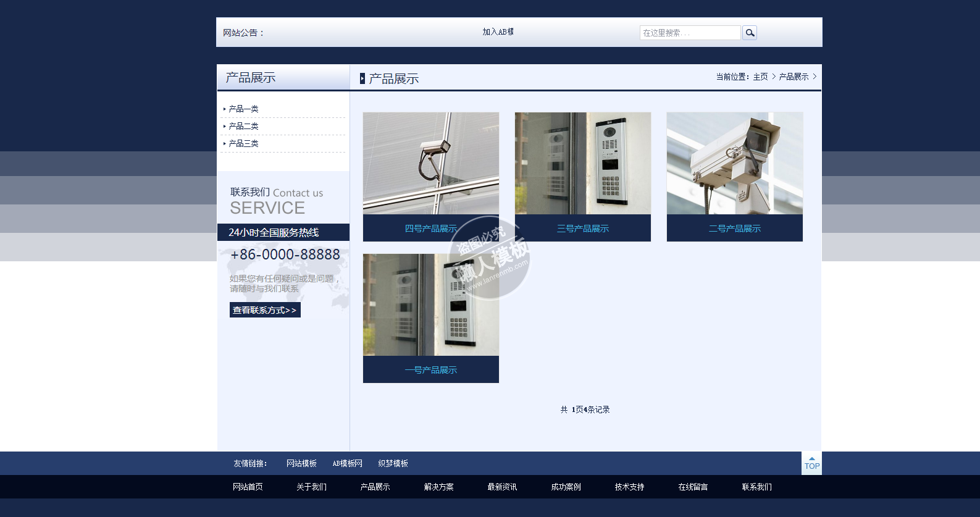Go to 主页 in the breadcrumb
The width and height of the screenshot is (980, 517).
[x=760, y=77]
